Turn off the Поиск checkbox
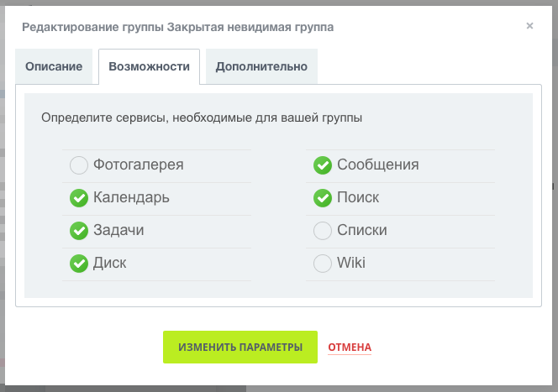Screen dimensions: 558x392 click(323, 198)
